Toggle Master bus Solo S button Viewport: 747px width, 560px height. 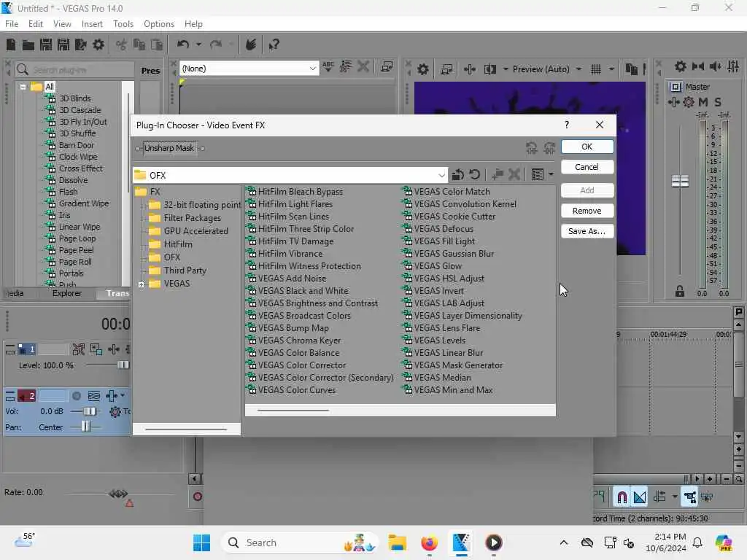coord(718,102)
